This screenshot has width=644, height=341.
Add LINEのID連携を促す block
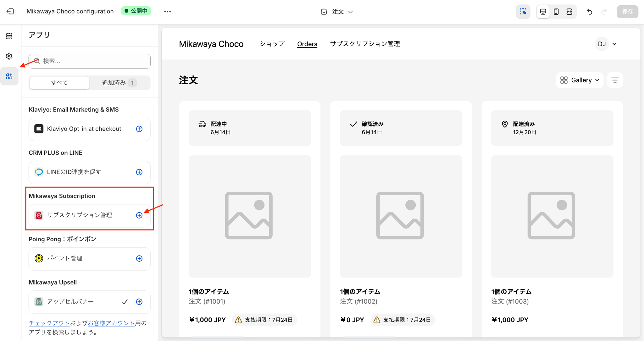point(139,172)
